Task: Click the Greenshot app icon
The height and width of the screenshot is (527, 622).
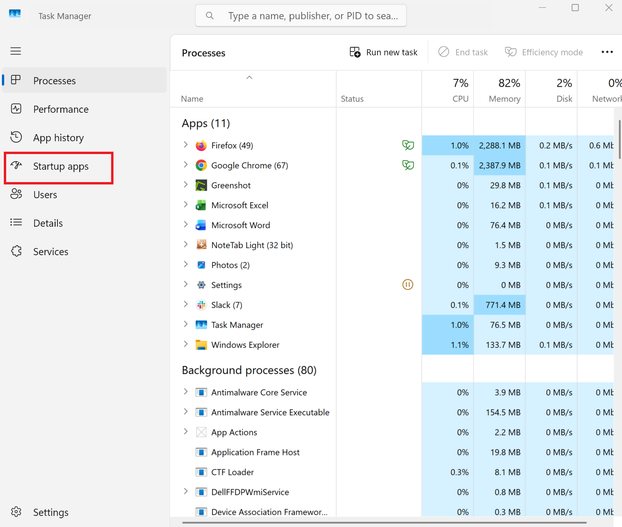Action: (201, 185)
